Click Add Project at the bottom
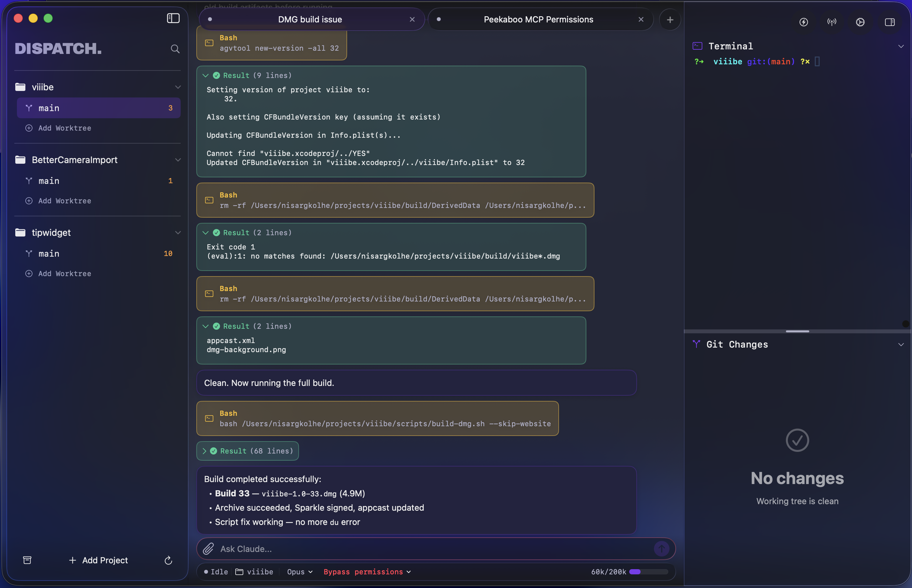The image size is (912, 588). 98,560
